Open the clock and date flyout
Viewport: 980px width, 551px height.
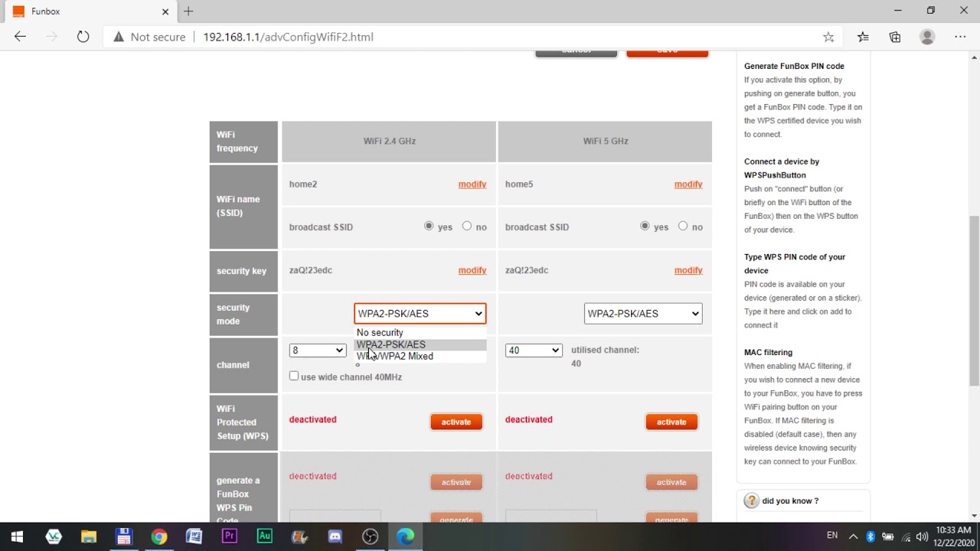tap(953, 536)
